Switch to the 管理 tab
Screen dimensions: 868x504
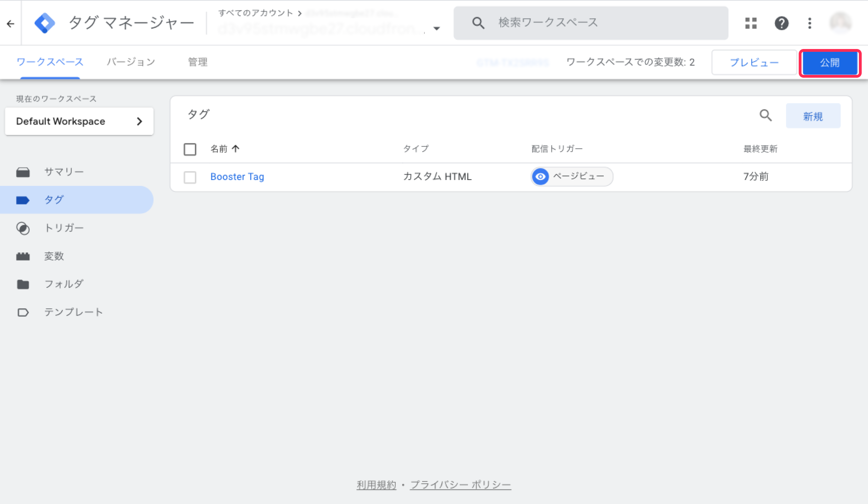coord(198,62)
